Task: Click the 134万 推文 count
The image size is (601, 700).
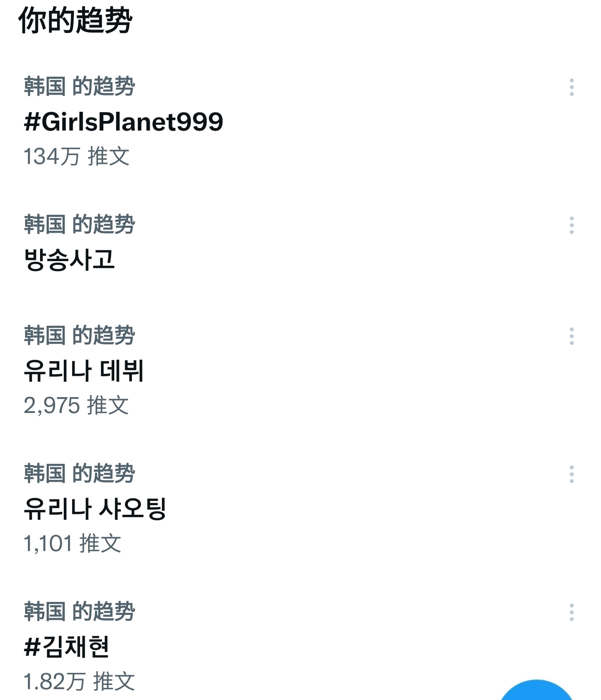Action: [76, 156]
